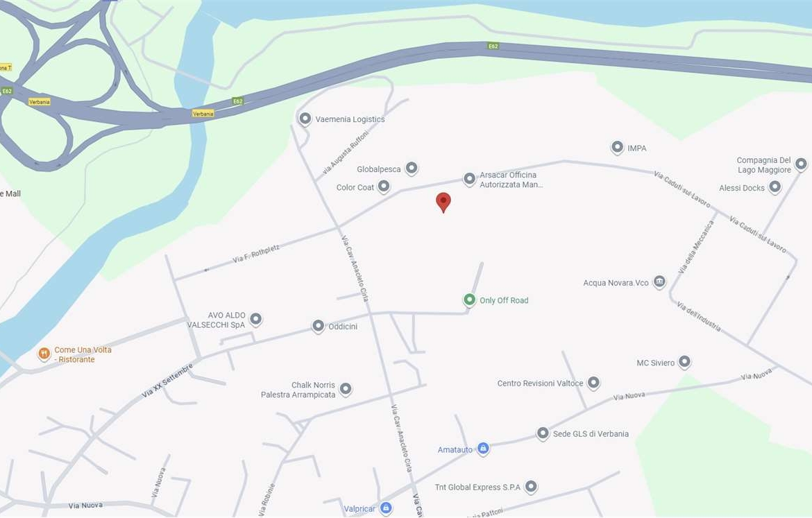
Task: Select the MC Siviero pin
Action: tap(684, 362)
